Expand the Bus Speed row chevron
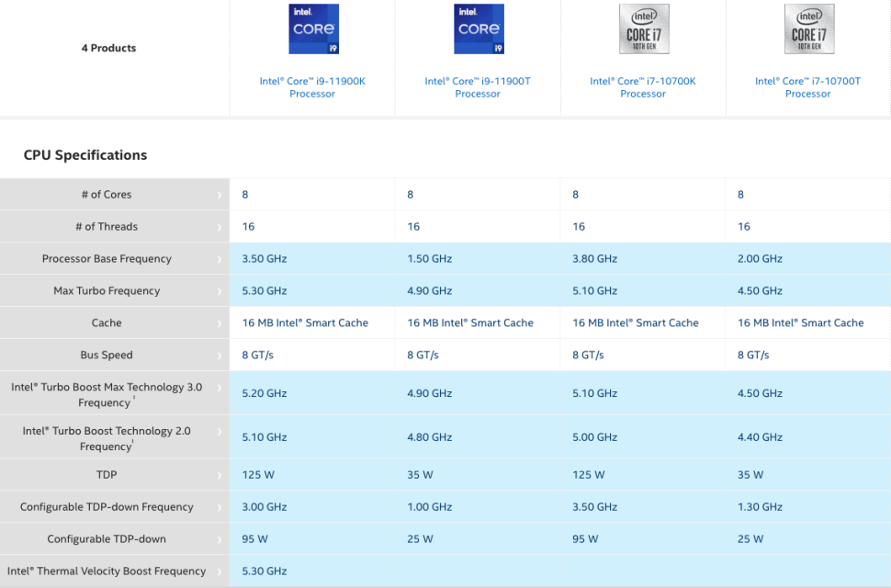Image resolution: width=891 pixels, height=588 pixels. 220,355
